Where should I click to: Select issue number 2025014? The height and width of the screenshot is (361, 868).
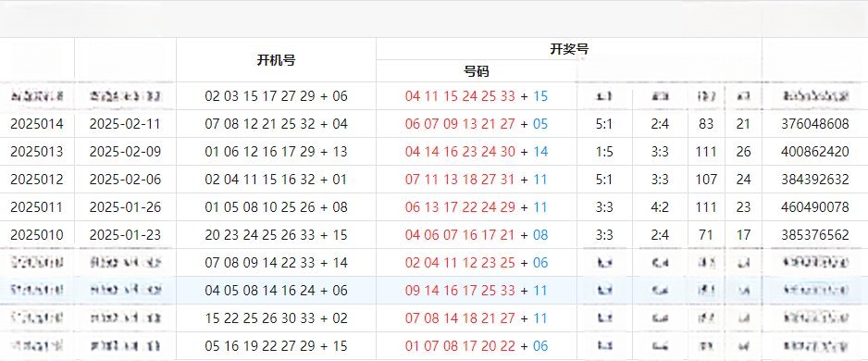37,124
